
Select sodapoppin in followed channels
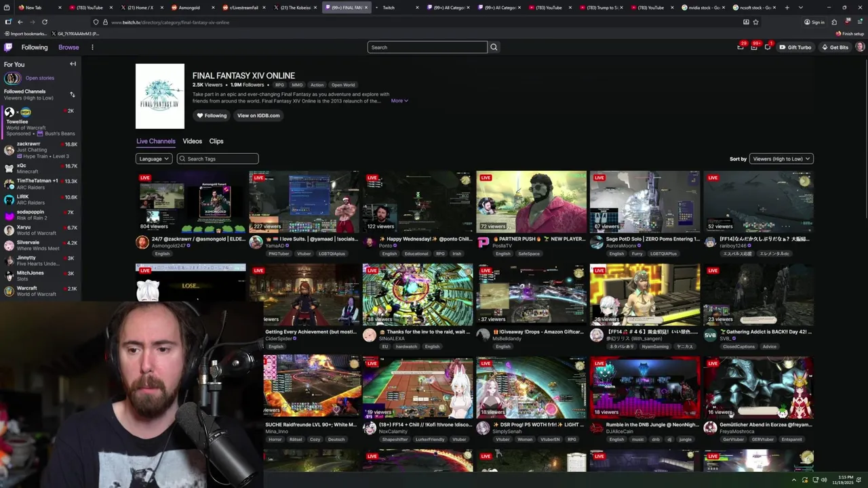(x=41, y=215)
